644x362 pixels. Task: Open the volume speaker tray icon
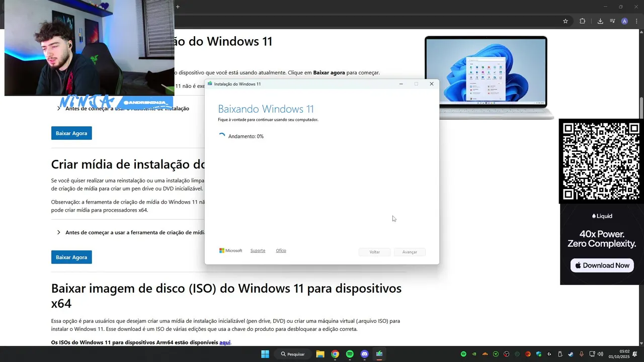click(x=600, y=354)
